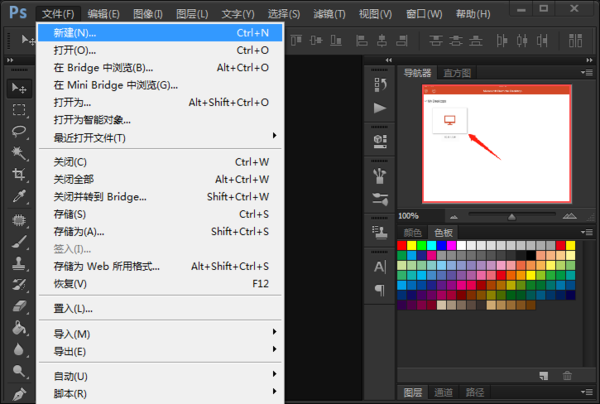Click the align top edges icon
The width and height of the screenshot is (600, 404).
coord(296,40)
